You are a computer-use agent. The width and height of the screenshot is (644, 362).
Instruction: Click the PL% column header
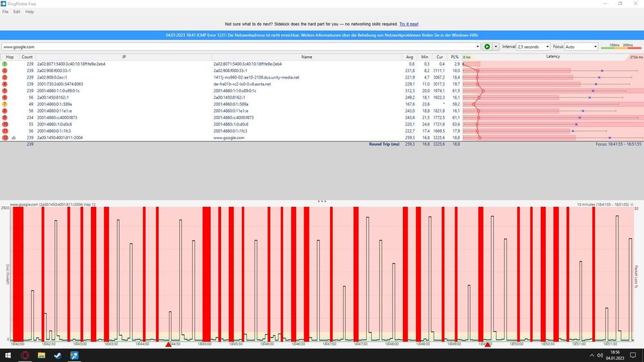coord(454,57)
